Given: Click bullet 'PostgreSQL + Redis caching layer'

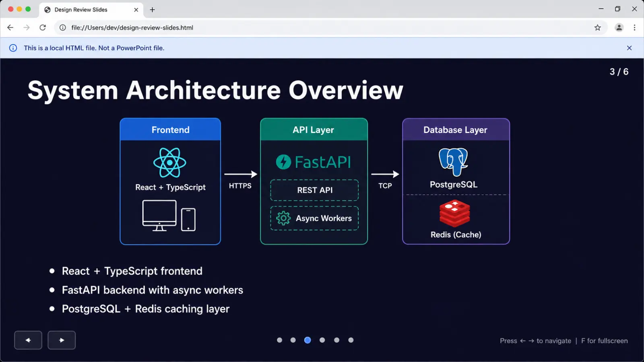Looking at the screenshot, I should point(146,309).
